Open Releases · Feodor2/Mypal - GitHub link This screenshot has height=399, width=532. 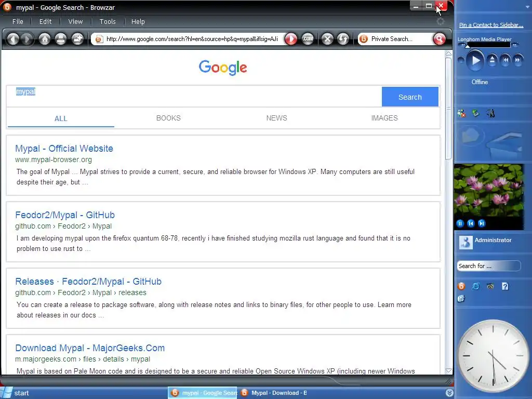(x=88, y=282)
